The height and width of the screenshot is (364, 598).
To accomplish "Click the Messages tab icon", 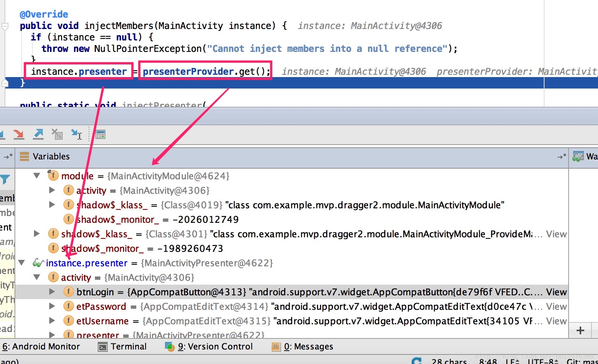I will click(276, 347).
